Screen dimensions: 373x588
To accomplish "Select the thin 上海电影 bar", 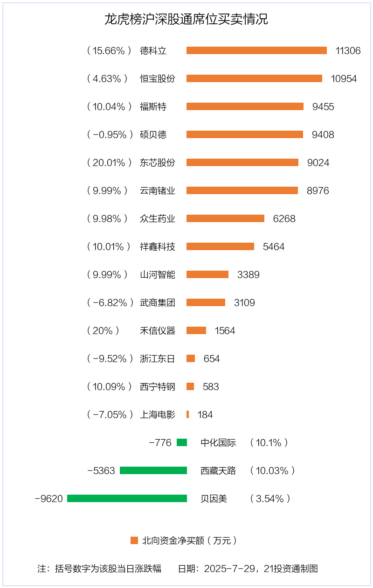I will pyautogui.click(x=187, y=414).
